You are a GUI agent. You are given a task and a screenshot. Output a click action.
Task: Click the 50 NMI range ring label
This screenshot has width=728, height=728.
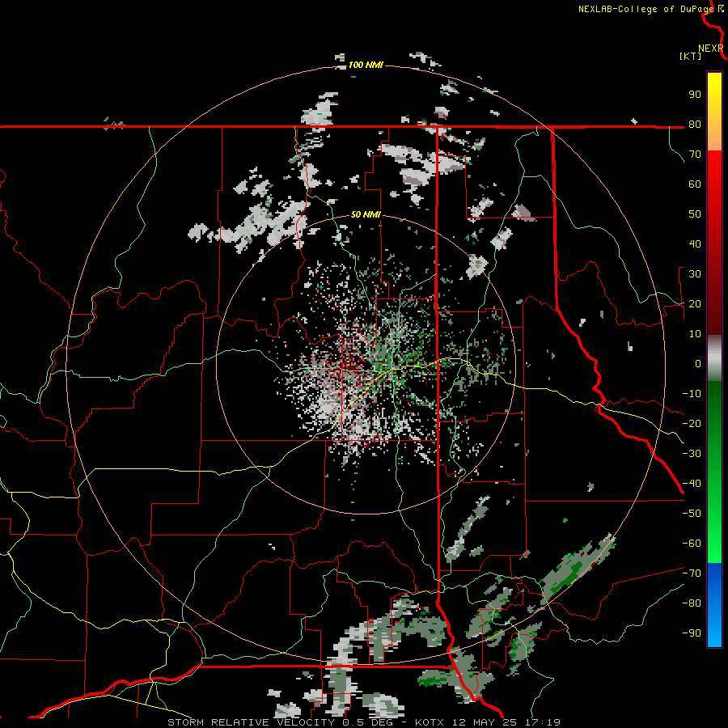pos(366,214)
